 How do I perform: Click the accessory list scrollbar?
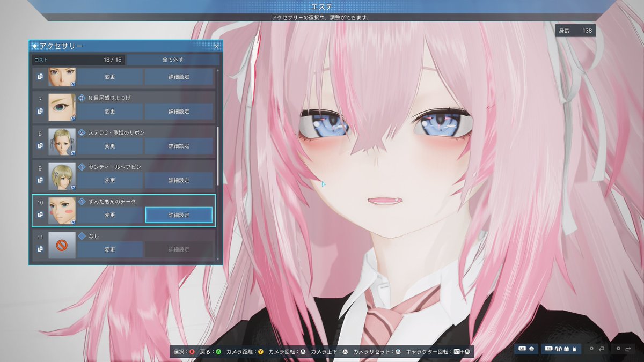tap(218, 156)
